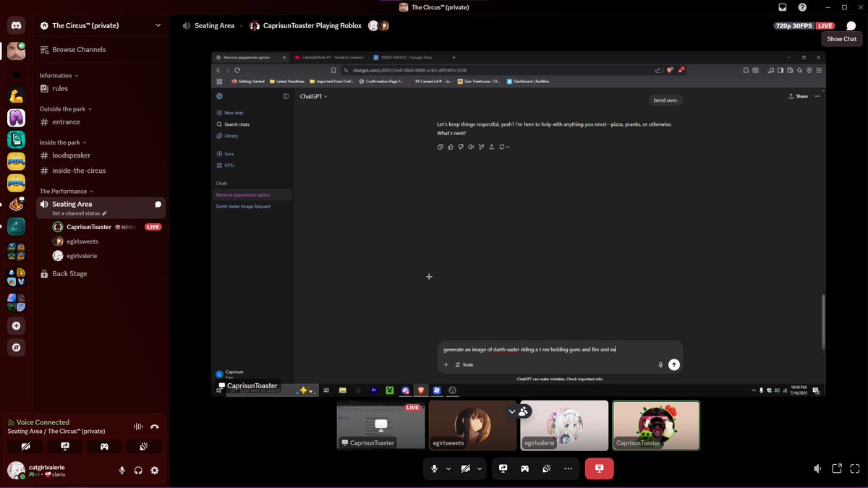Open the loudspeaker channel
This screenshot has width=868, height=488.
click(101, 155)
